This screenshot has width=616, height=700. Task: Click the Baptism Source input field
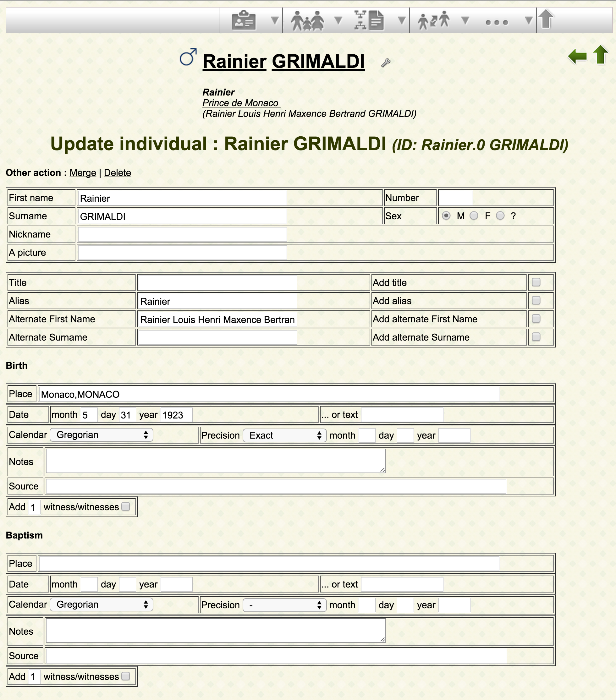(276, 656)
